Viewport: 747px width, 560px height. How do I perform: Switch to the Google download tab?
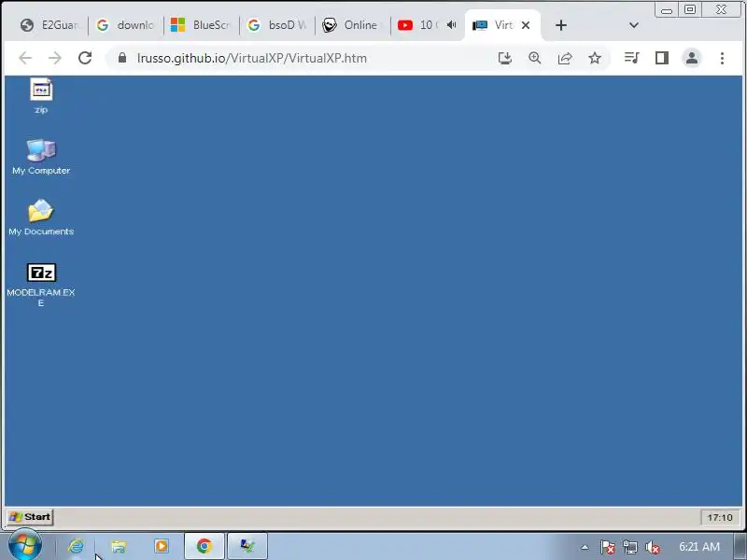[x=125, y=25]
